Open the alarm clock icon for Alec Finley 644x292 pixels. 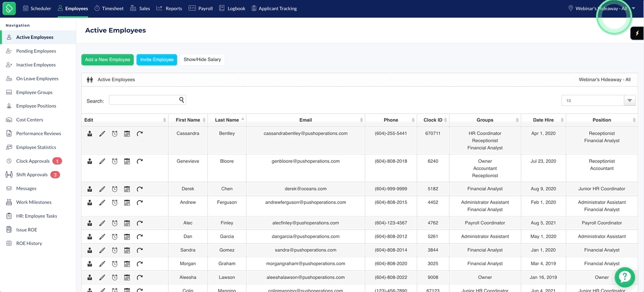[x=115, y=223]
